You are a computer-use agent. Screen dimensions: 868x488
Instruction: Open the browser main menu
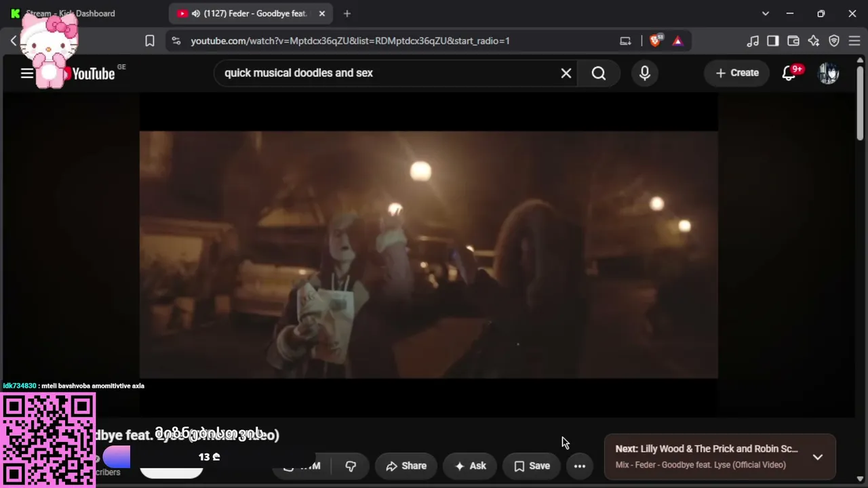pyautogui.click(x=854, y=41)
